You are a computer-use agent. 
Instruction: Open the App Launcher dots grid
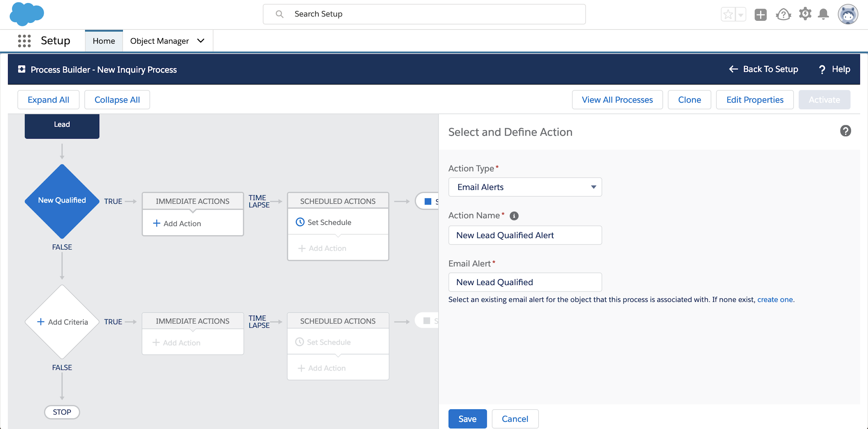pos(24,41)
